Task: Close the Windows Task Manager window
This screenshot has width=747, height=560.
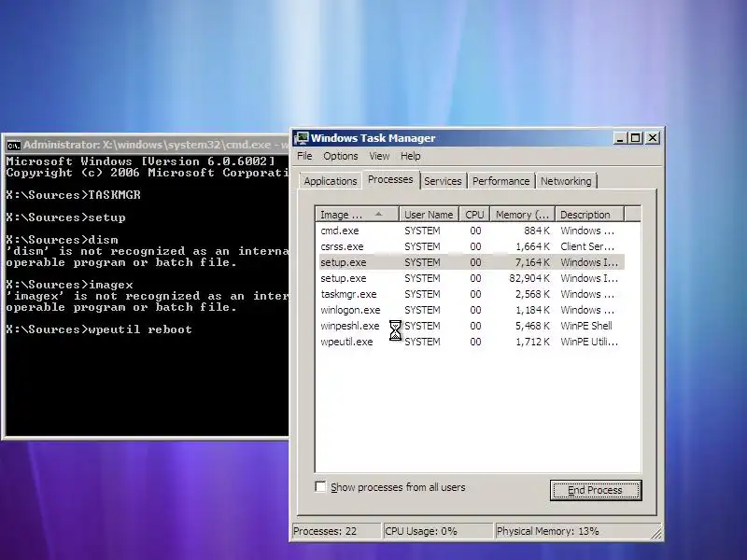Action: [652, 138]
